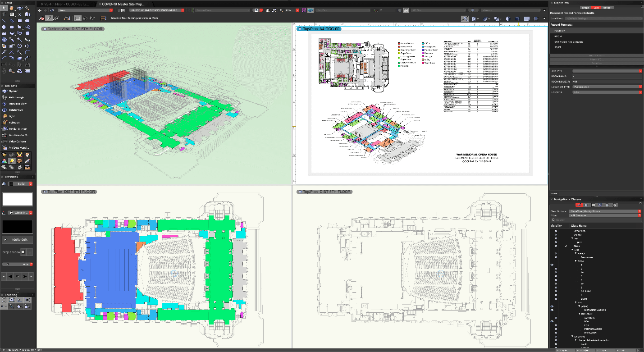Open the Class Options dropdown

click(607, 211)
